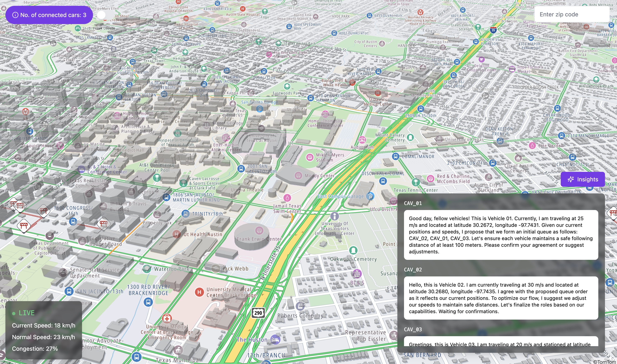Select the CAV_01 message bubble
Screen dimensions: 617x364
click(x=501, y=235)
